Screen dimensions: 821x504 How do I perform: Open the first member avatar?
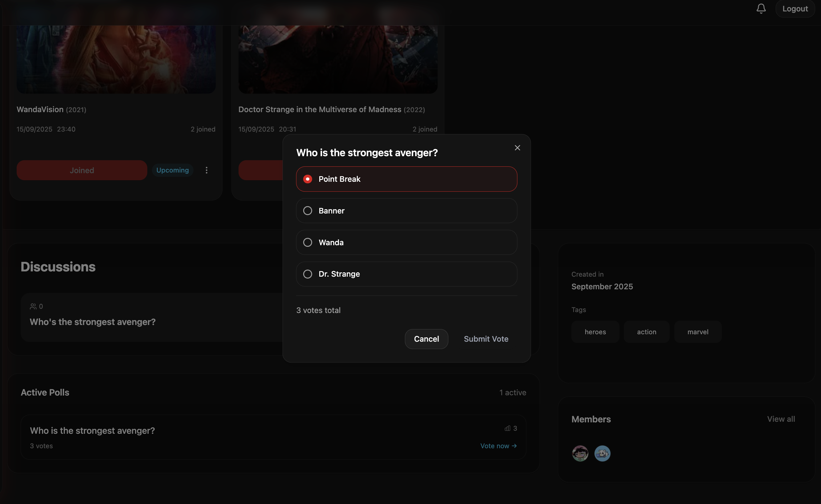[x=580, y=453]
